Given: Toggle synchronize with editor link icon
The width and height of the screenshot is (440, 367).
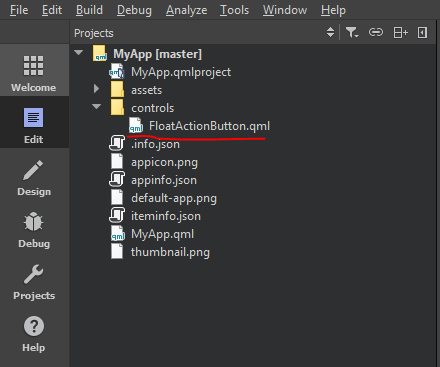Looking at the screenshot, I should point(376,32).
